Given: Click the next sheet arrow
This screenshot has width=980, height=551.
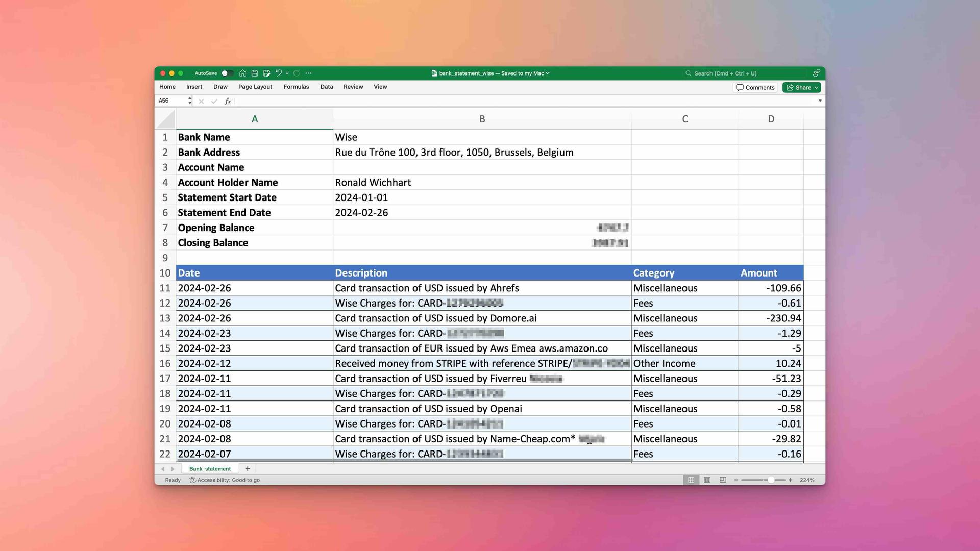Looking at the screenshot, I should click(x=173, y=469).
